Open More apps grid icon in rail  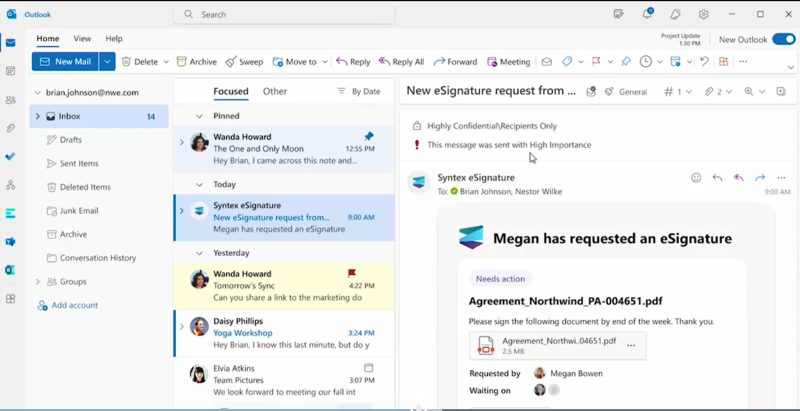(x=10, y=299)
